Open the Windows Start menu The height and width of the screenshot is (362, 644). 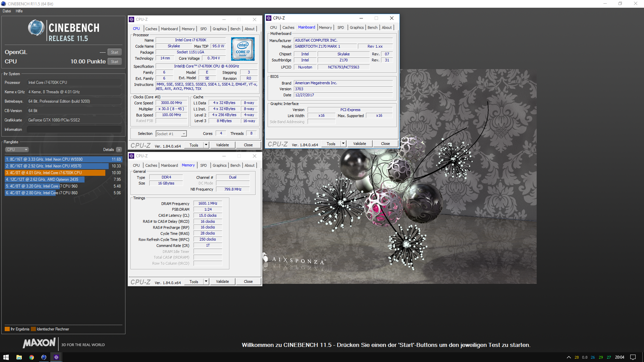tap(6, 357)
